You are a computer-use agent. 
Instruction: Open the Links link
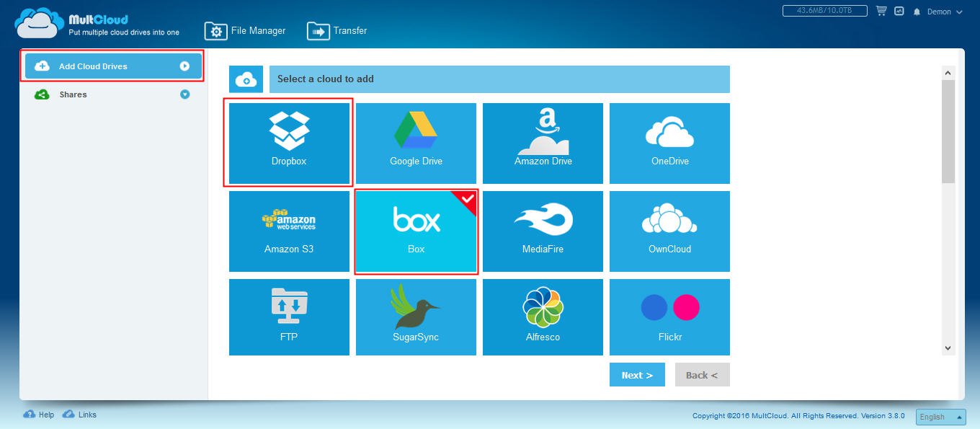click(79, 415)
